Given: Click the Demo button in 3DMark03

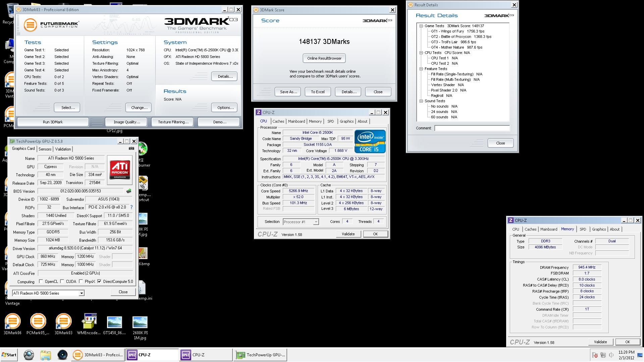Looking at the screenshot, I should click(219, 122).
